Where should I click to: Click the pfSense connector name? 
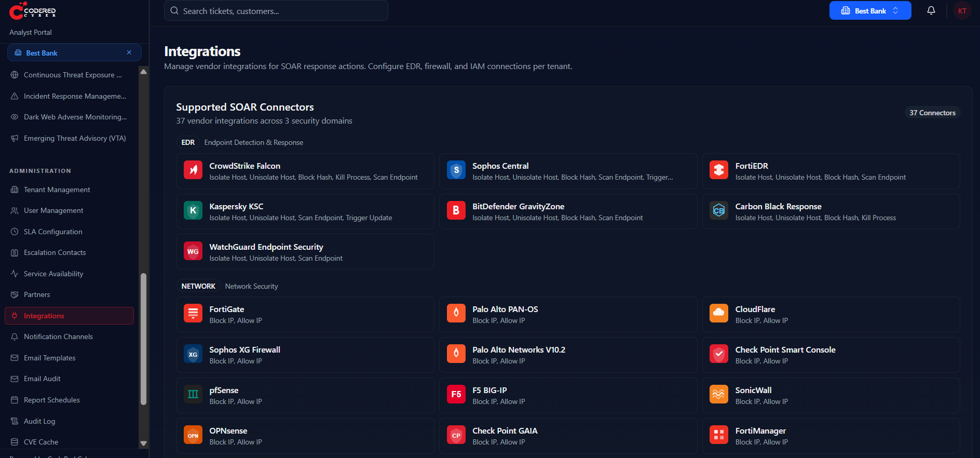tap(224, 390)
